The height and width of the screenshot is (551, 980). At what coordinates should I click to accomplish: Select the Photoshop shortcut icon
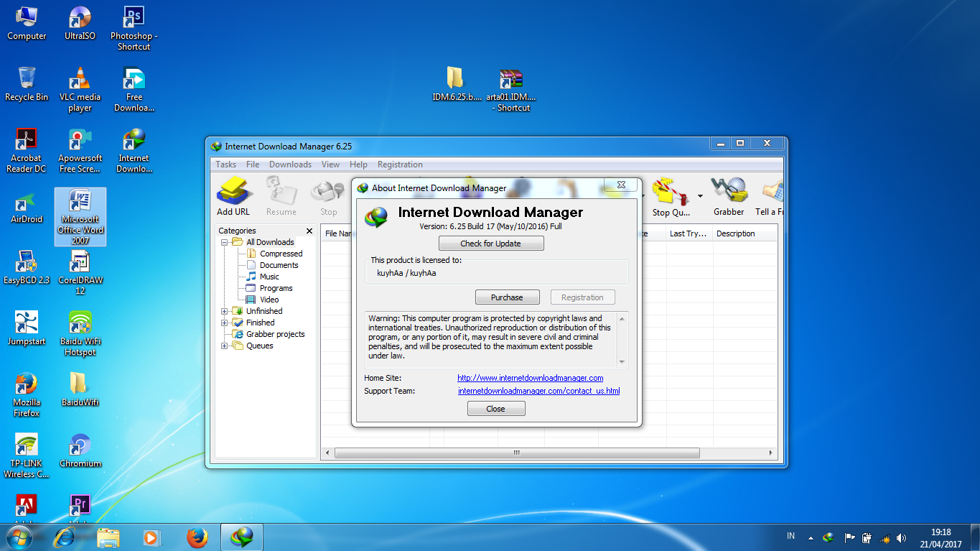pos(134,28)
